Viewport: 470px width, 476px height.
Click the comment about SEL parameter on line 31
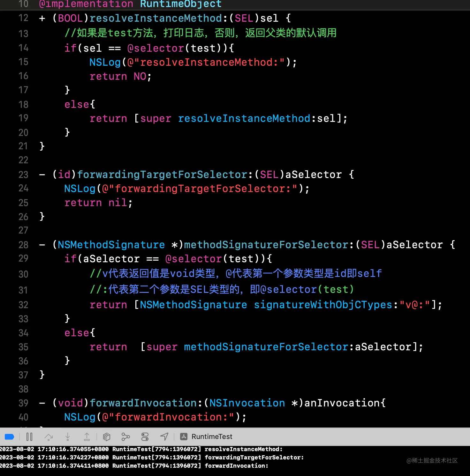click(x=222, y=289)
